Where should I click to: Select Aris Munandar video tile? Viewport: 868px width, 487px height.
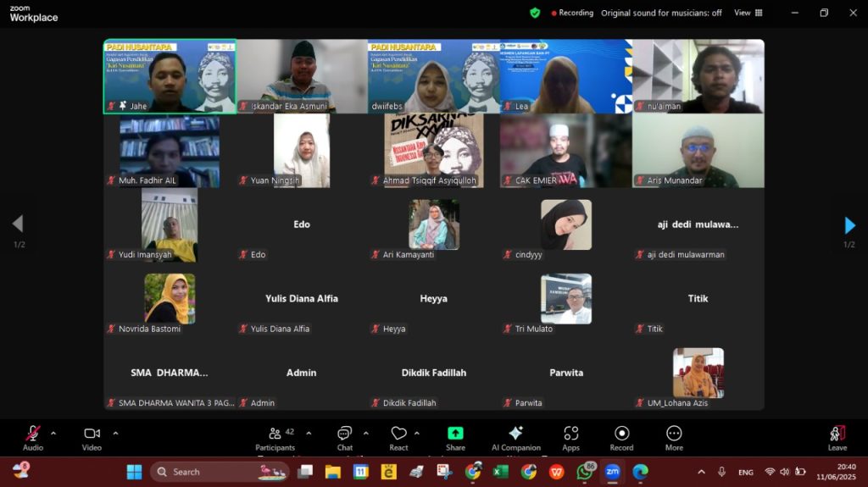point(698,151)
